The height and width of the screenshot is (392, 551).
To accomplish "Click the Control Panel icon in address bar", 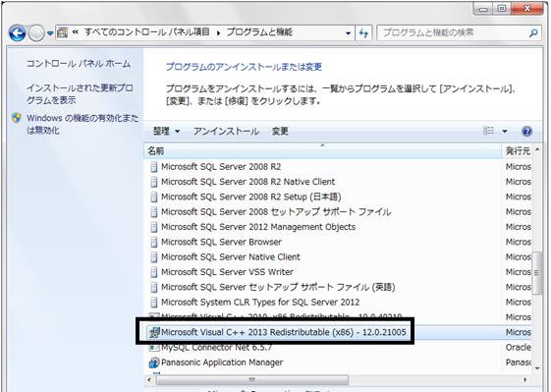I will tap(63, 32).
